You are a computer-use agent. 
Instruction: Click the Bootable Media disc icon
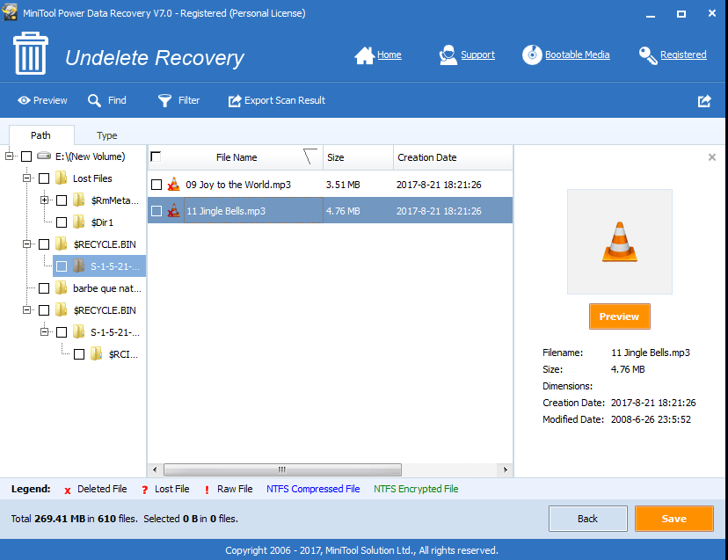[x=532, y=55]
